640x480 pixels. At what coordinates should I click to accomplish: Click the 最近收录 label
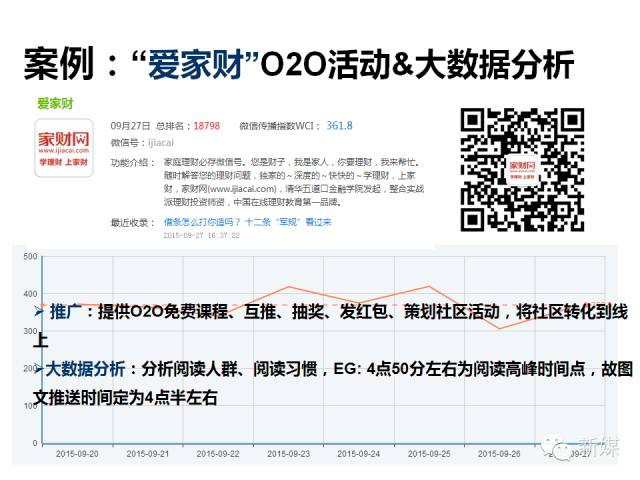tap(133, 222)
